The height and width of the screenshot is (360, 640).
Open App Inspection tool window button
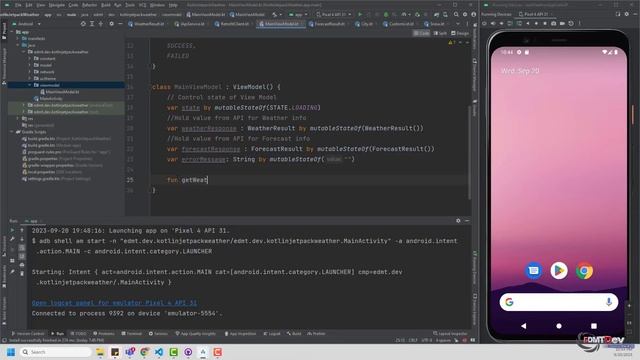coord(240,333)
